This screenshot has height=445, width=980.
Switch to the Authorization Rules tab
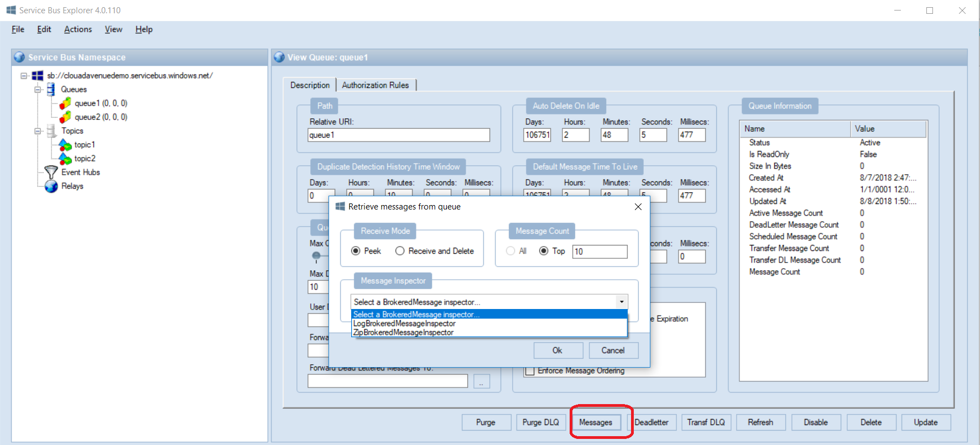376,85
